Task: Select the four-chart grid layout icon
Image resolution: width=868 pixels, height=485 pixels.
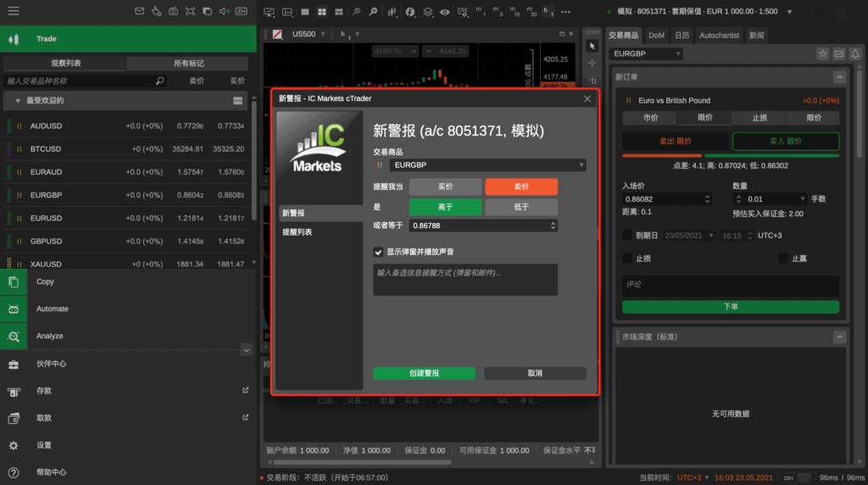Action: point(322,12)
